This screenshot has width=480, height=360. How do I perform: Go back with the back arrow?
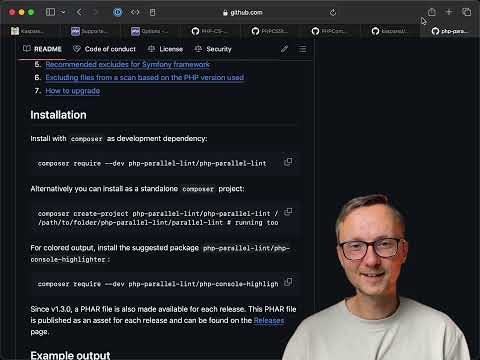[x=79, y=12]
